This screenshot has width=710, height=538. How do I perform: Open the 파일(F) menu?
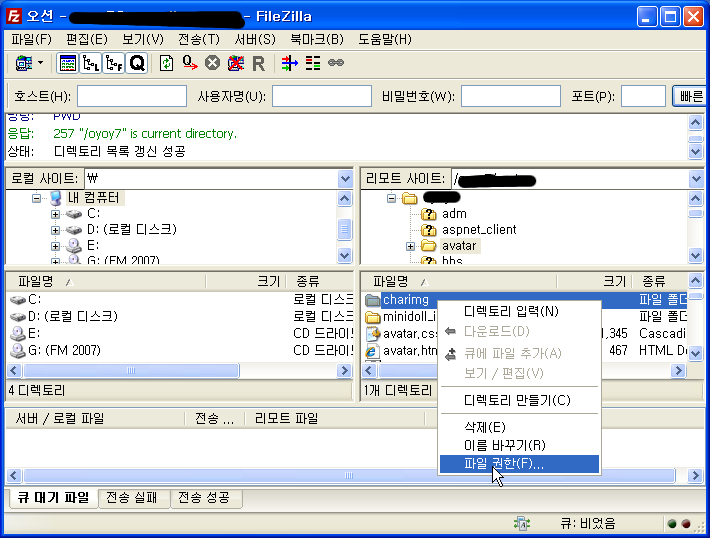point(31,39)
